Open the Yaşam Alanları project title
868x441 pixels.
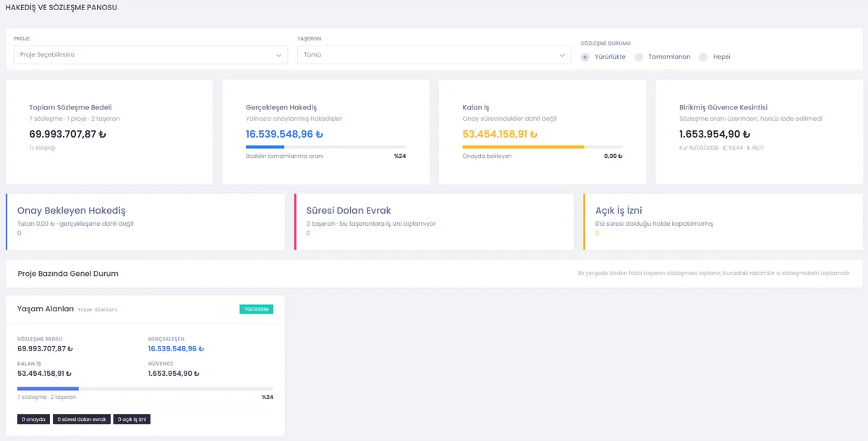pos(46,308)
